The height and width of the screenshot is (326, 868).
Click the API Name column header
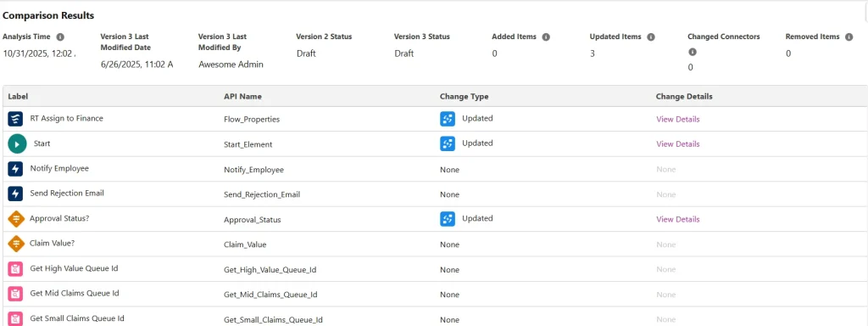click(242, 97)
